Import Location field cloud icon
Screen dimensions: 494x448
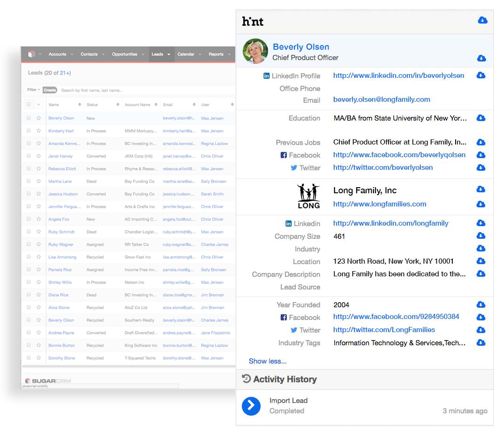pos(481,261)
